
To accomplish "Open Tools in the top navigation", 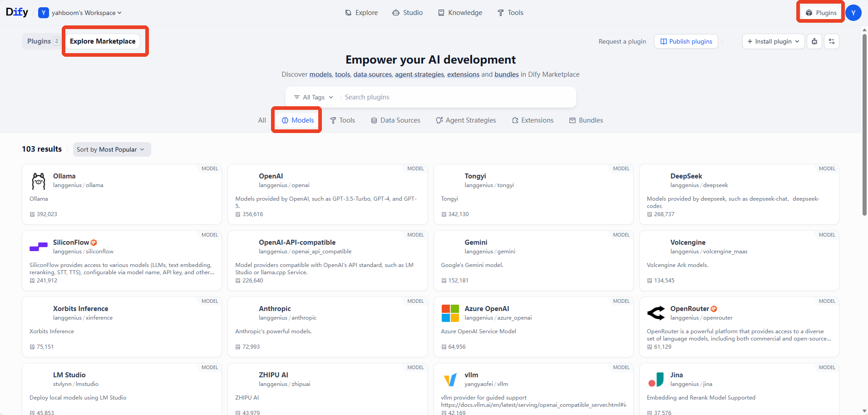I will [510, 13].
